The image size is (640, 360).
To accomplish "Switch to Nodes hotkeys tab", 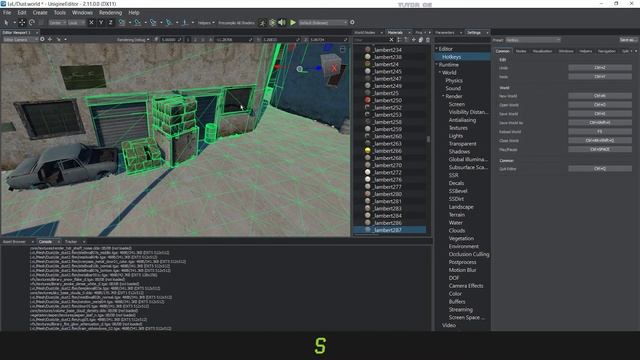I will click(521, 51).
